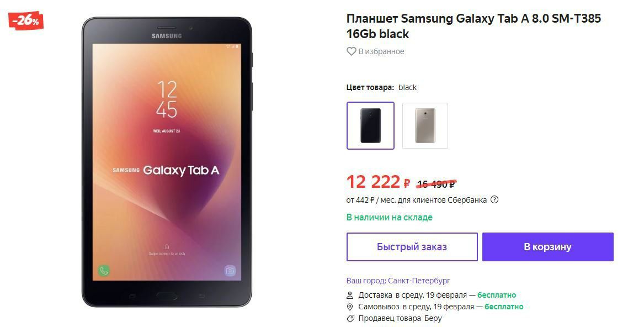The height and width of the screenshot is (327, 644).
Task: Click the pickup location pin icon
Action: [350, 307]
